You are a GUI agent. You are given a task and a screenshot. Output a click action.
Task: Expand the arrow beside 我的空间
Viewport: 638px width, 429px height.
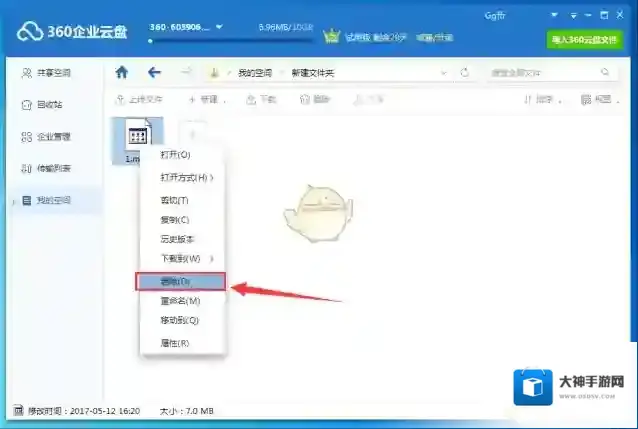tap(13, 201)
